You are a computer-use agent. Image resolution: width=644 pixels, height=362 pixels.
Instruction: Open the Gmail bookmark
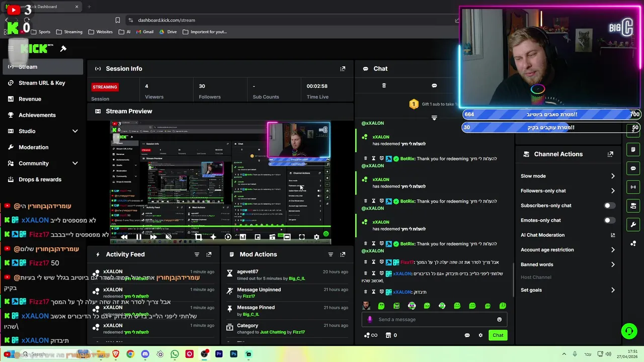144,32
